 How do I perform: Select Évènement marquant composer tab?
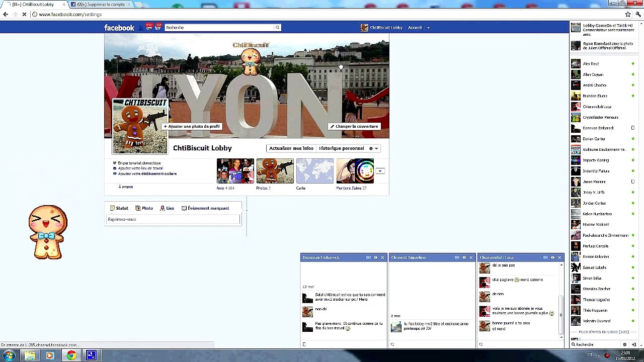click(x=205, y=208)
